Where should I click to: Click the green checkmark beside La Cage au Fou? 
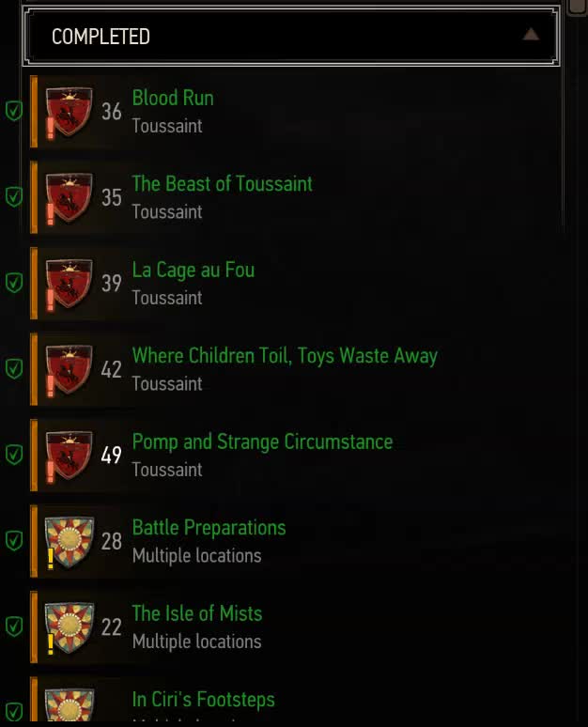click(x=14, y=283)
